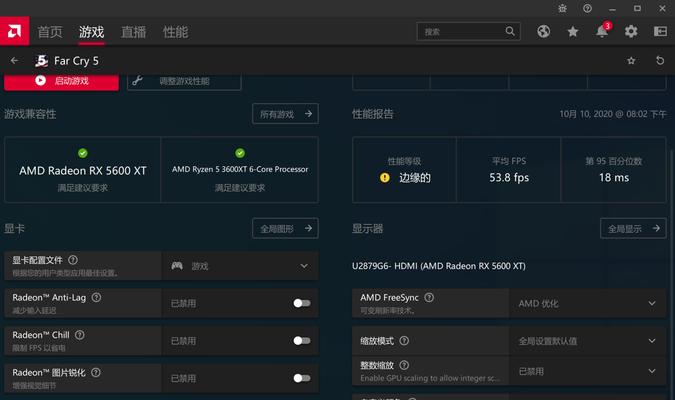Switch to the 性能 tab
This screenshot has width=675, height=400.
(x=175, y=31)
